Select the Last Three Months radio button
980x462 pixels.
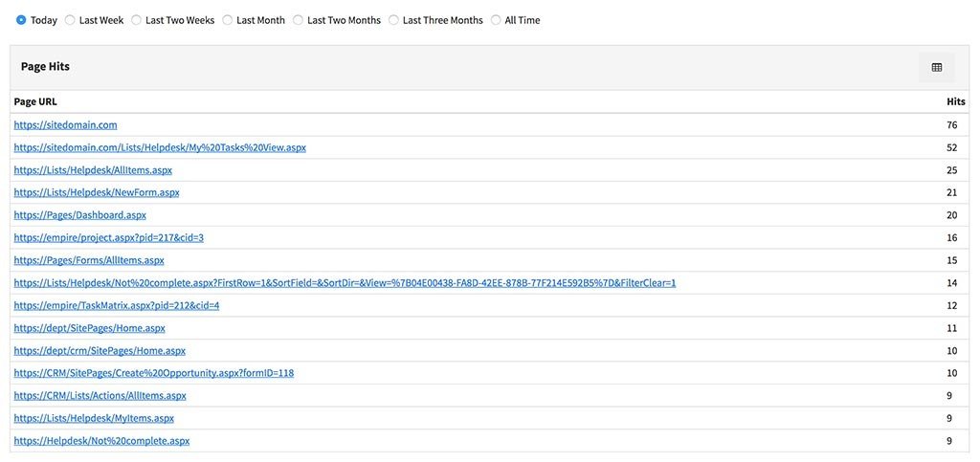[393, 20]
